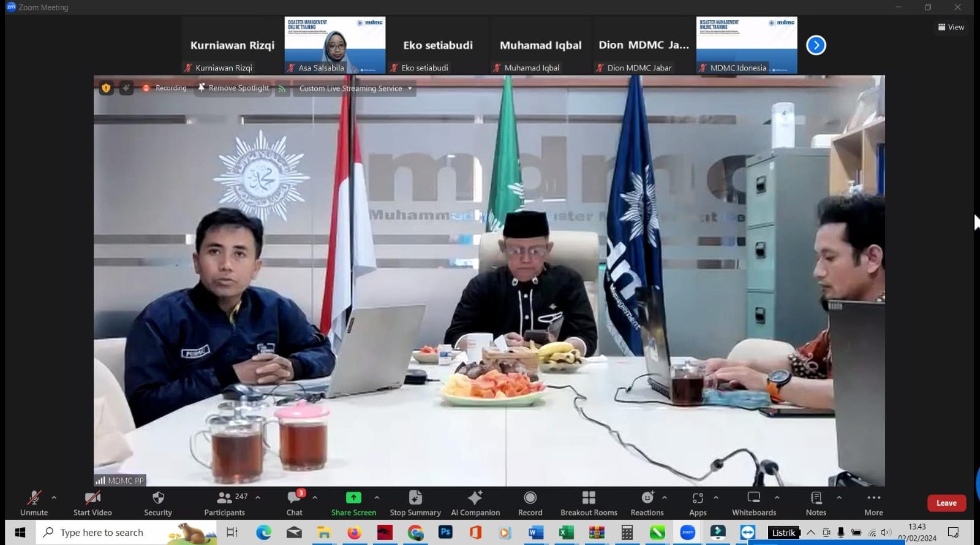980x545 pixels.
Task: Open the Reactions menu
Action: [x=647, y=503]
